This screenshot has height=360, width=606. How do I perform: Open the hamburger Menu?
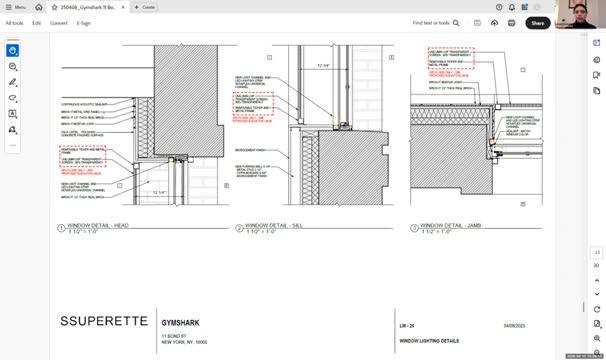coord(15,7)
